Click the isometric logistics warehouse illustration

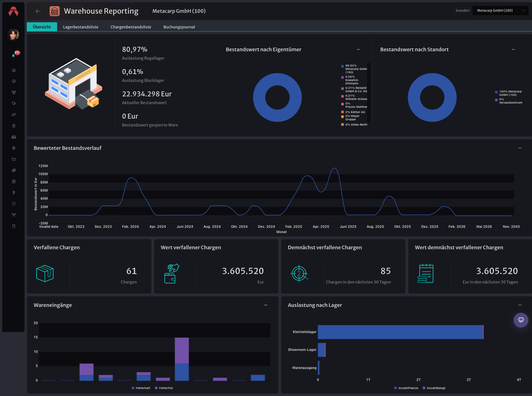pos(74,84)
